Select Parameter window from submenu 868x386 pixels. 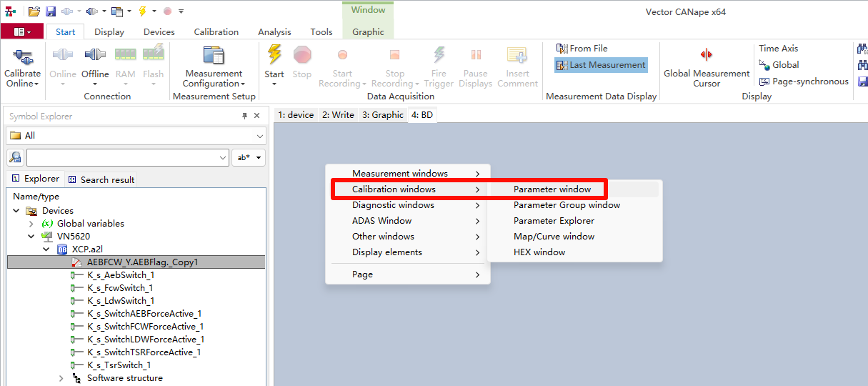tap(552, 189)
